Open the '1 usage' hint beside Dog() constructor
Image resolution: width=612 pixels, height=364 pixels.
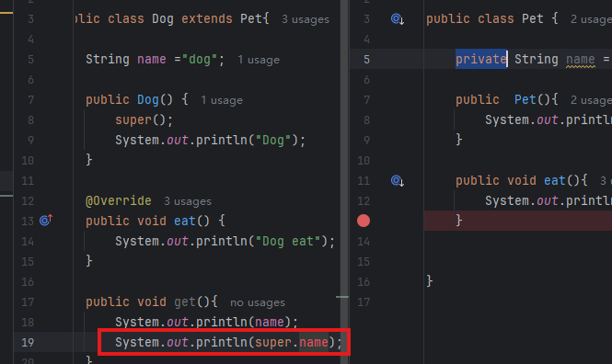click(x=222, y=100)
